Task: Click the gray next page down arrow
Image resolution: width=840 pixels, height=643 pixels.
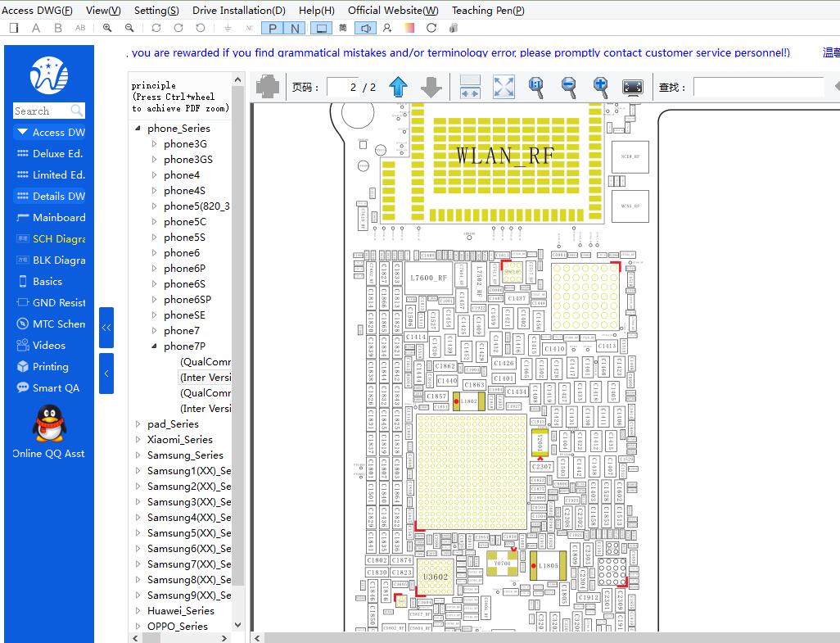Action: coord(431,87)
